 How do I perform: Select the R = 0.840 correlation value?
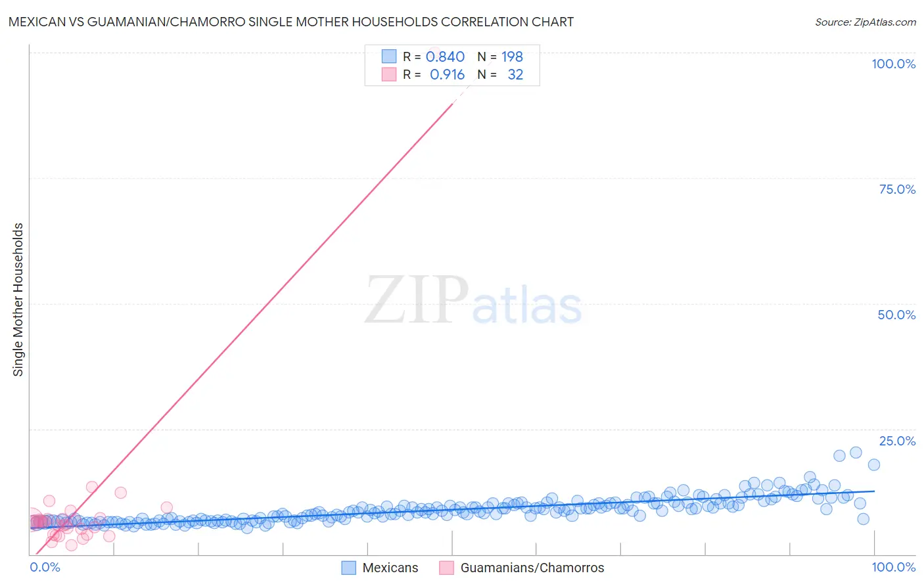(434, 56)
